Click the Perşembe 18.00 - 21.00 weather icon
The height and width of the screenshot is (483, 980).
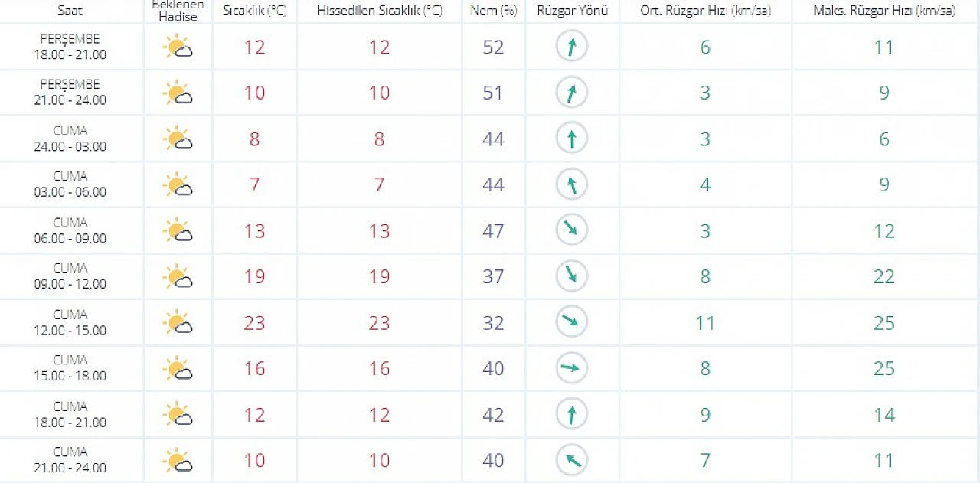click(x=178, y=48)
